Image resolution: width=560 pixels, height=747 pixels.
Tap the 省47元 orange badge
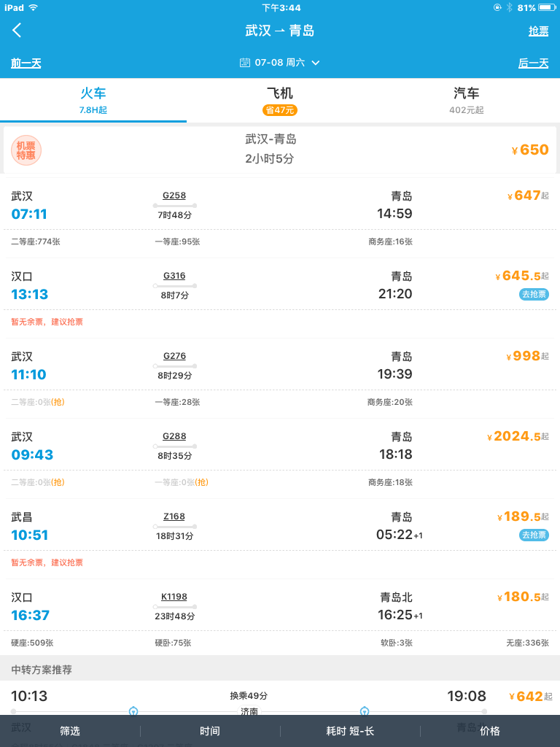click(x=280, y=110)
